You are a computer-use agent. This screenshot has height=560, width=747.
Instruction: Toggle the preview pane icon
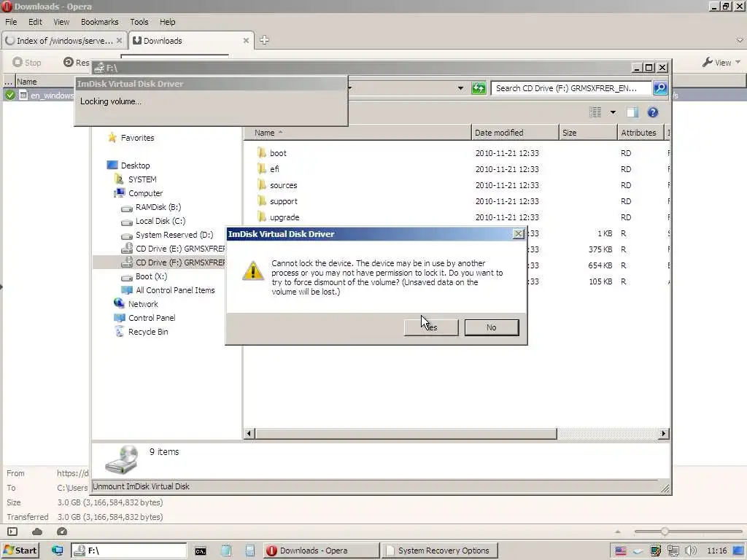[x=632, y=112]
